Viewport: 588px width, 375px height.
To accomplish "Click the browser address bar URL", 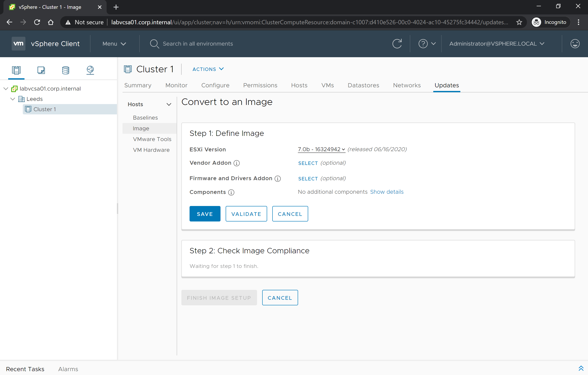I will (309, 22).
